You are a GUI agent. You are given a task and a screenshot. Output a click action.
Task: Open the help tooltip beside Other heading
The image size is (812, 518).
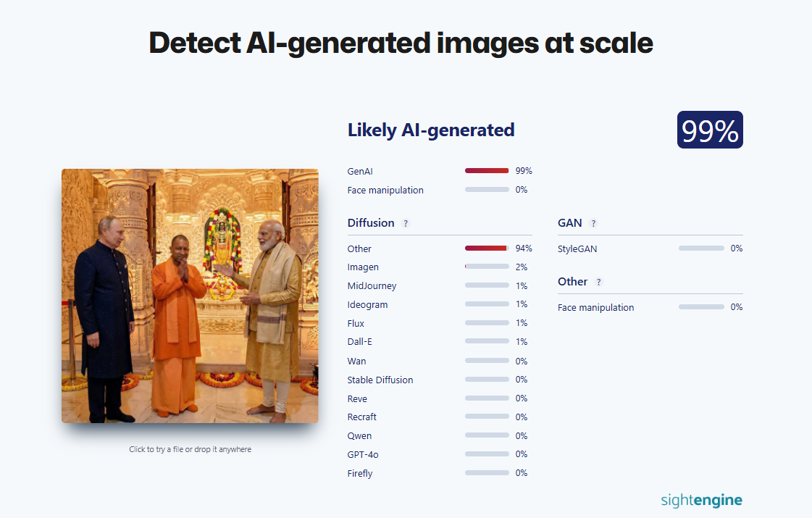coord(598,282)
